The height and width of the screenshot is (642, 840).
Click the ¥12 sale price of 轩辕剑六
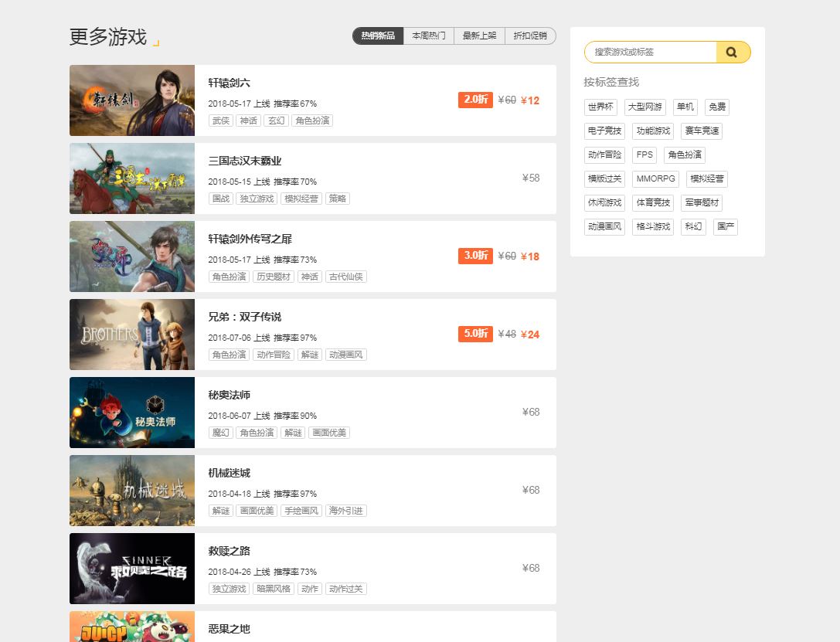[530, 100]
